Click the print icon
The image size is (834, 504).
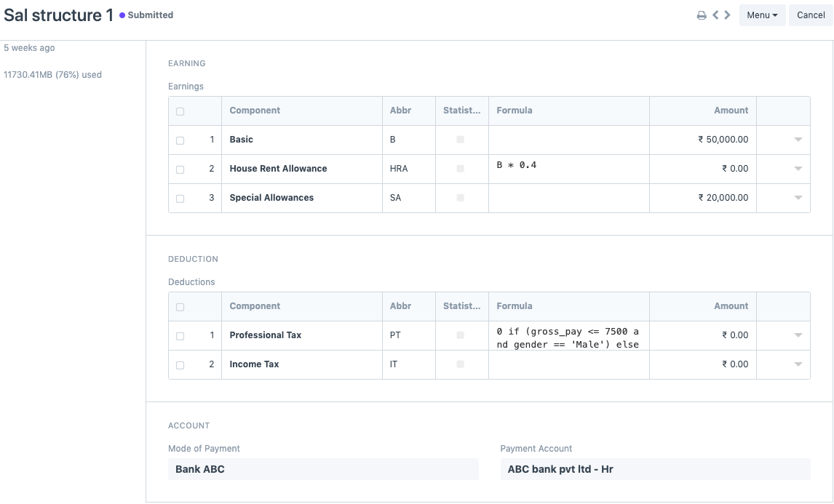tap(702, 15)
